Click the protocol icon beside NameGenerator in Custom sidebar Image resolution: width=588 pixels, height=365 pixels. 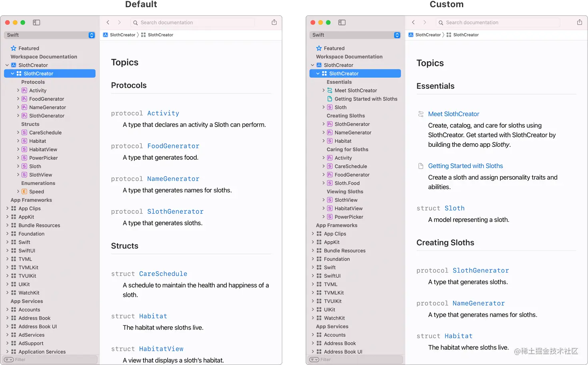point(330,132)
